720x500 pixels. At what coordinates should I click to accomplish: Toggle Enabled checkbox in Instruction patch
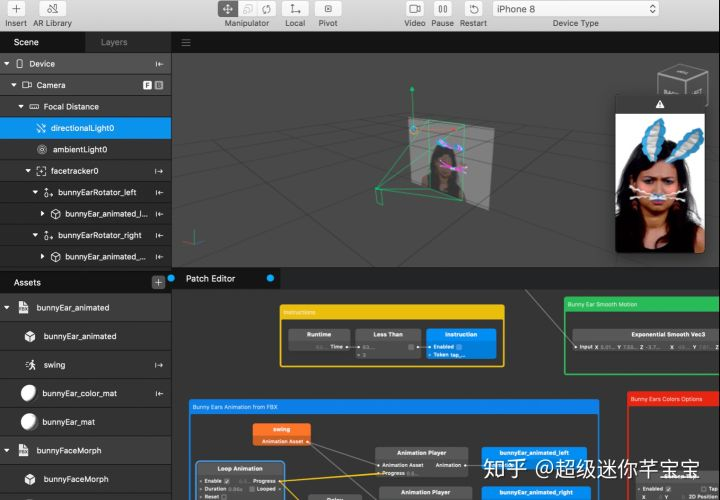[459, 347]
